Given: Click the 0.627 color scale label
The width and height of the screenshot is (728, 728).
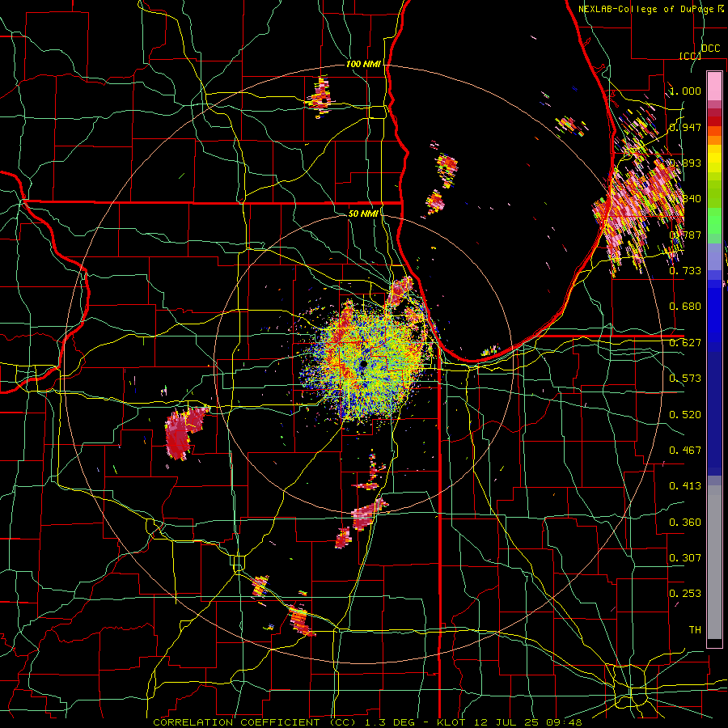Looking at the screenshot, I should click(685, 343).
